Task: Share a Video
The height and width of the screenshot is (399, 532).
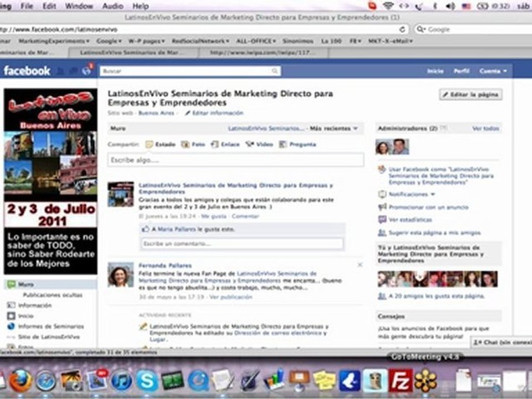Action: coord(259,145)
